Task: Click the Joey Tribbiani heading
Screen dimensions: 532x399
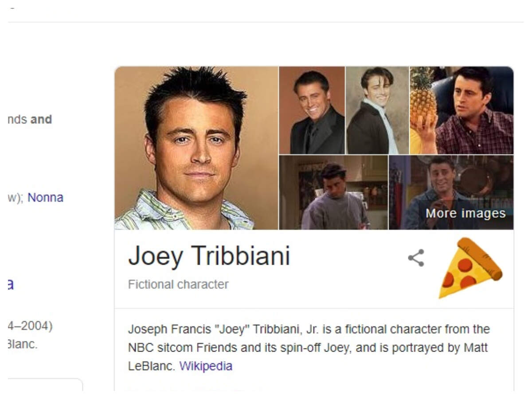Action: tap(209, 256)
